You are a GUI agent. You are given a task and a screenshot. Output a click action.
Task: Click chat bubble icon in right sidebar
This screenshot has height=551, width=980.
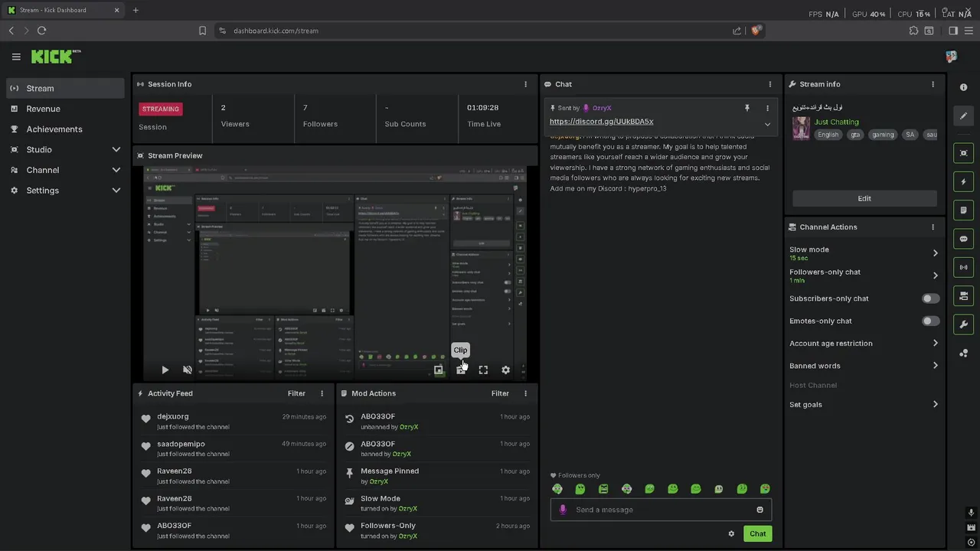(x=963, y=239)
